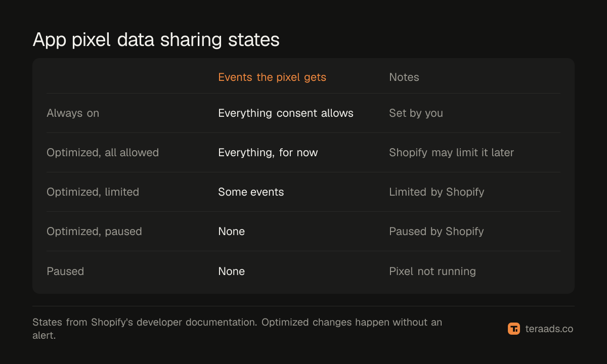The width and height of the screenshot is (607, 364).
Task: Select the "Always on" row label
Action: pyautogui.click(x=73, y=113)
